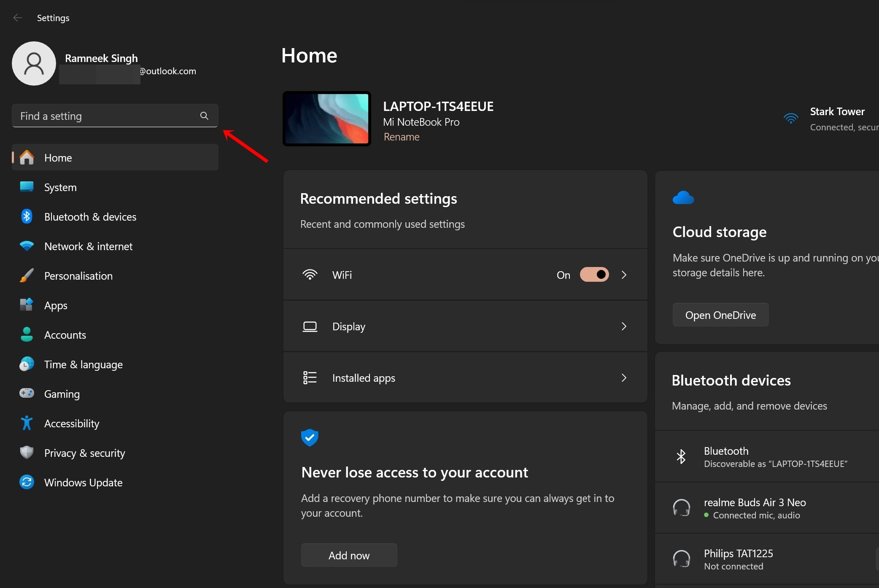The image size is (879, 588).
Task: Open Gaming settings
Action: pos(115,394)
